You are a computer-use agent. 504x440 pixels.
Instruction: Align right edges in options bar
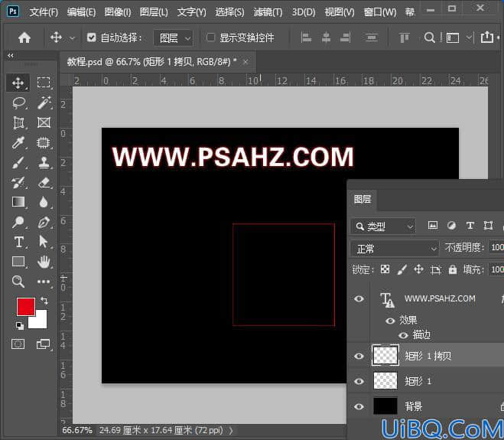pos(345,37)
